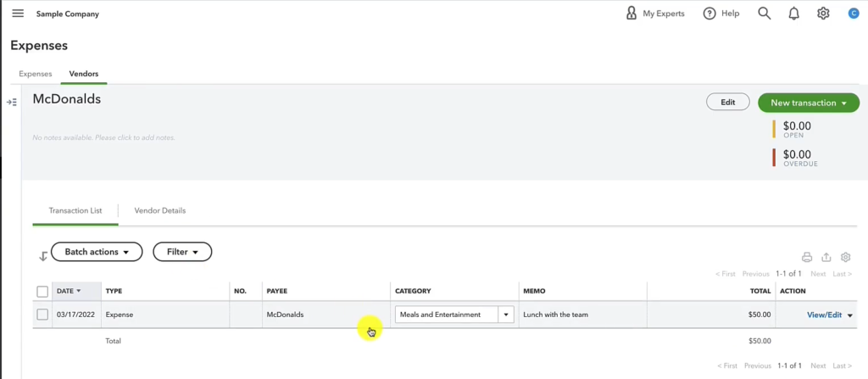
Task: Go to the Expenses tab
Action: pyautogui.click(x=36, y=74)
